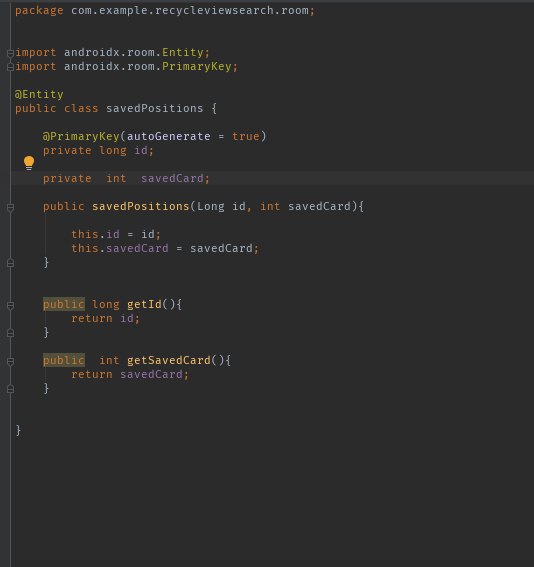This screenshot has width=534, height=567.
Task: Click fold-end marker below 'return savedCard;' line
Action: 10,389
